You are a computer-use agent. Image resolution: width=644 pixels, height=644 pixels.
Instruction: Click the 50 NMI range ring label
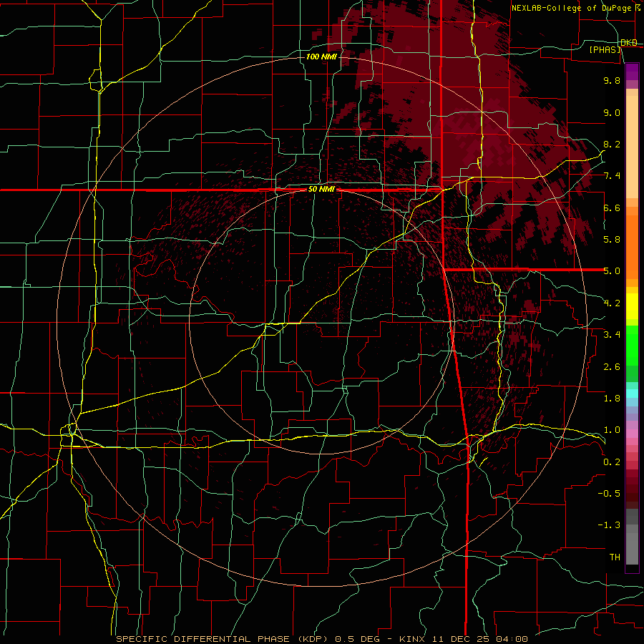point(321,190)
